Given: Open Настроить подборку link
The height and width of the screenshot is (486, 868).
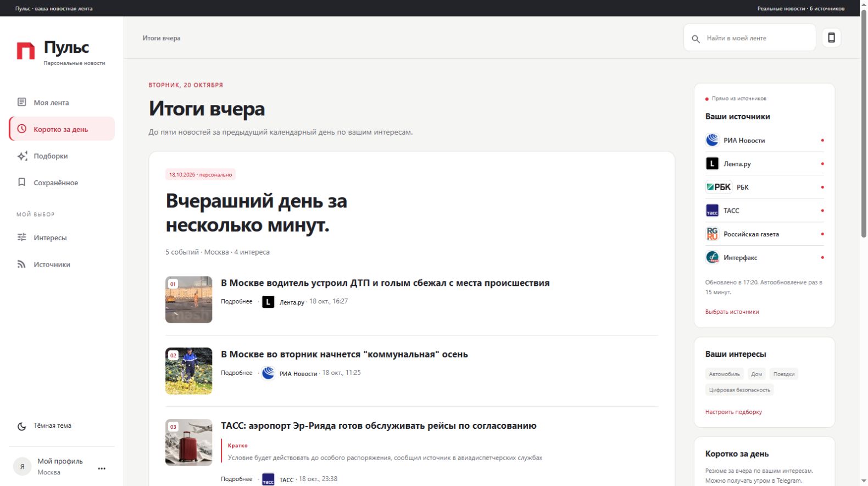Looking at the screenshot, I should tap(733, 412).
